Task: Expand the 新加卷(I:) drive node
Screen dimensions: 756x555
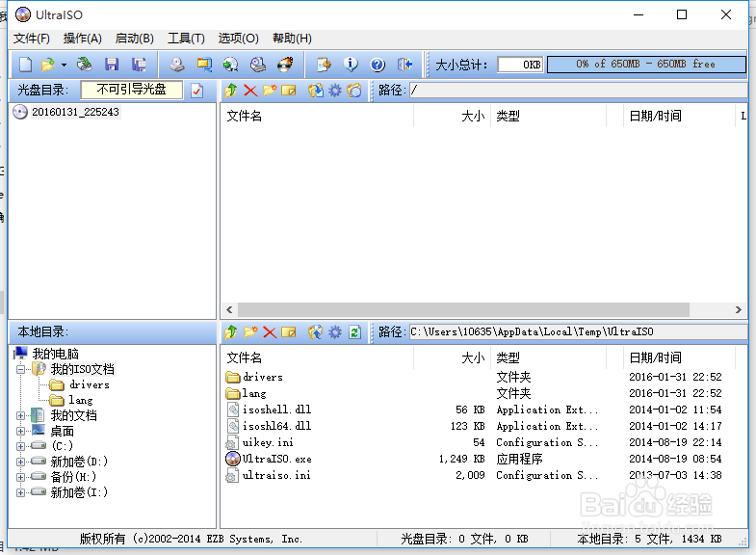Action: click(20, 492)
